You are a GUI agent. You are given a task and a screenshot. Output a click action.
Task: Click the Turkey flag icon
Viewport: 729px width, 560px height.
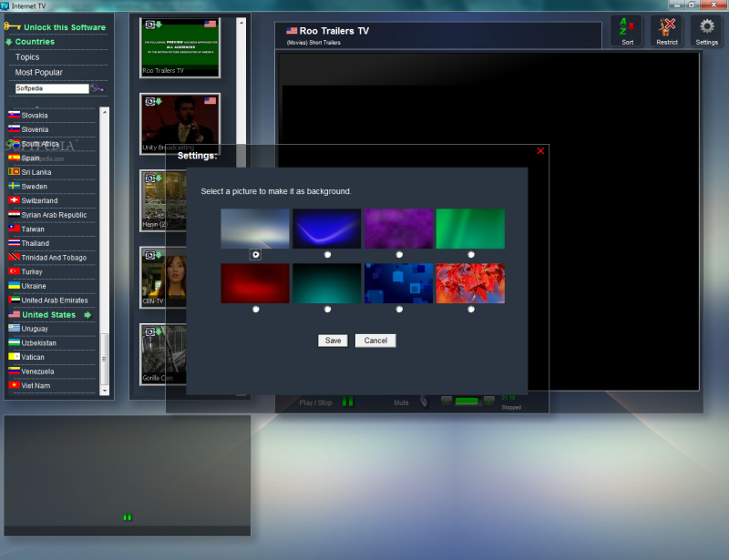14,271
